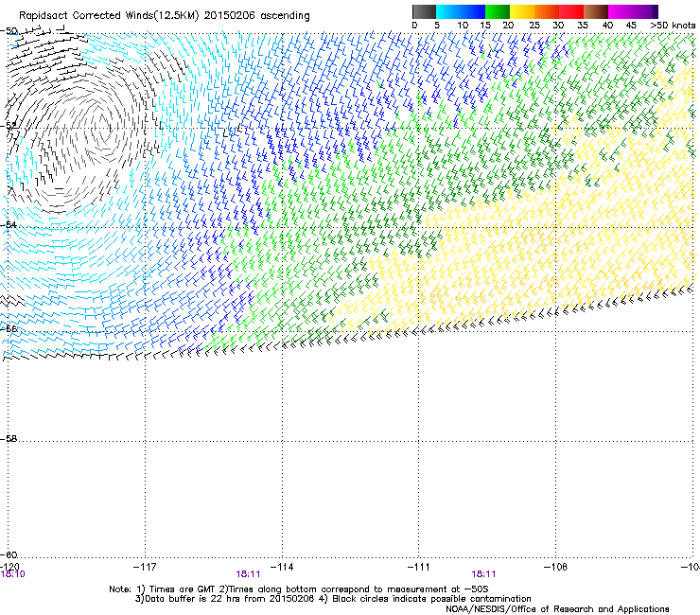Click the '-111' longitude axis label
This screenshot has height=615, width=700.
[x=419, y=567]
